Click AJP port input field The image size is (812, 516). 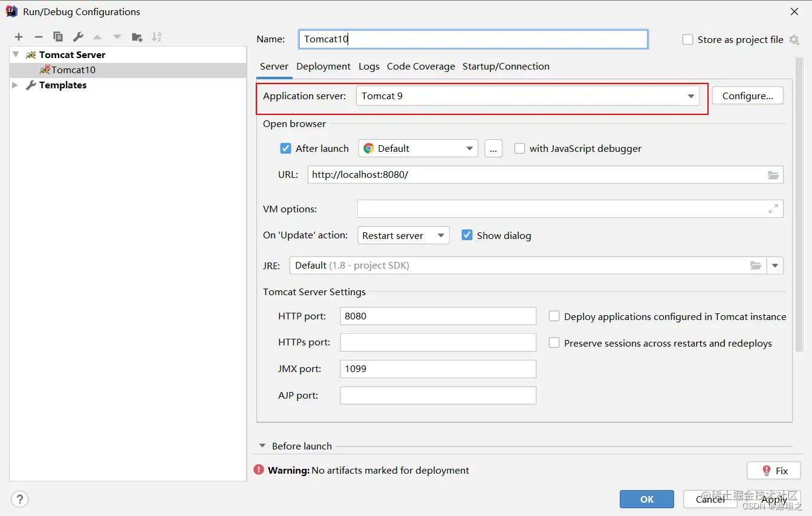pyautogui.click(x=438, y=396)
